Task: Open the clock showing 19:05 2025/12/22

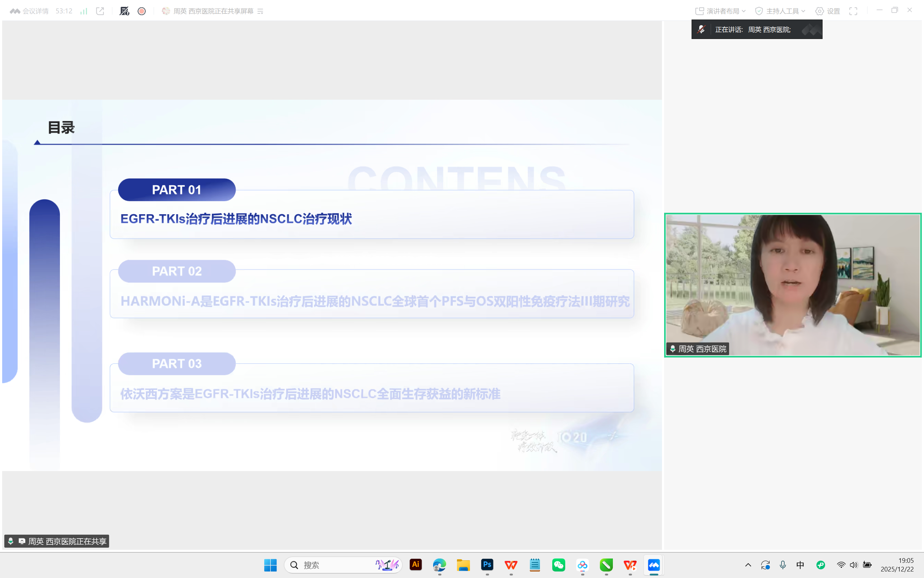Action: (x=897, y=565)
